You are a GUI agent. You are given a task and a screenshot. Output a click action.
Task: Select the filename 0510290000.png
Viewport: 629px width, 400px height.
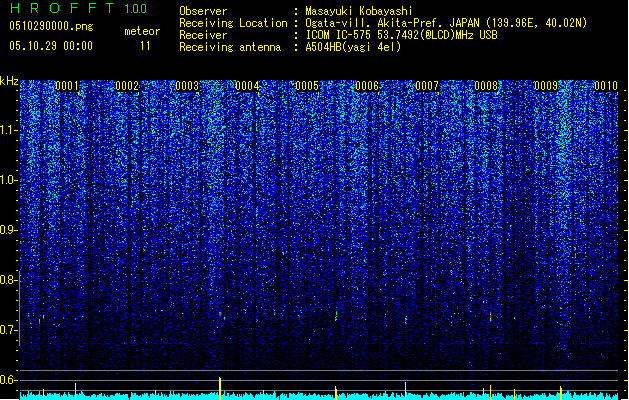coord(51,26)
